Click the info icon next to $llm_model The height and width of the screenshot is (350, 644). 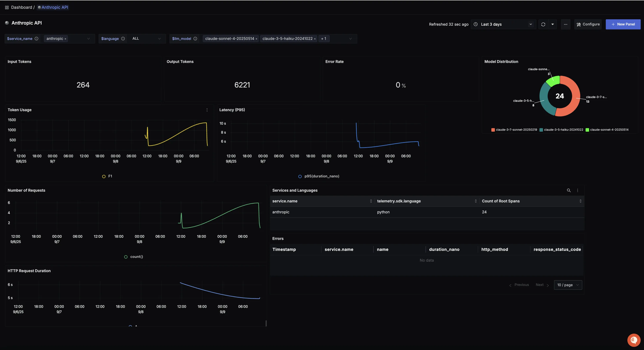tap(195, 38)
